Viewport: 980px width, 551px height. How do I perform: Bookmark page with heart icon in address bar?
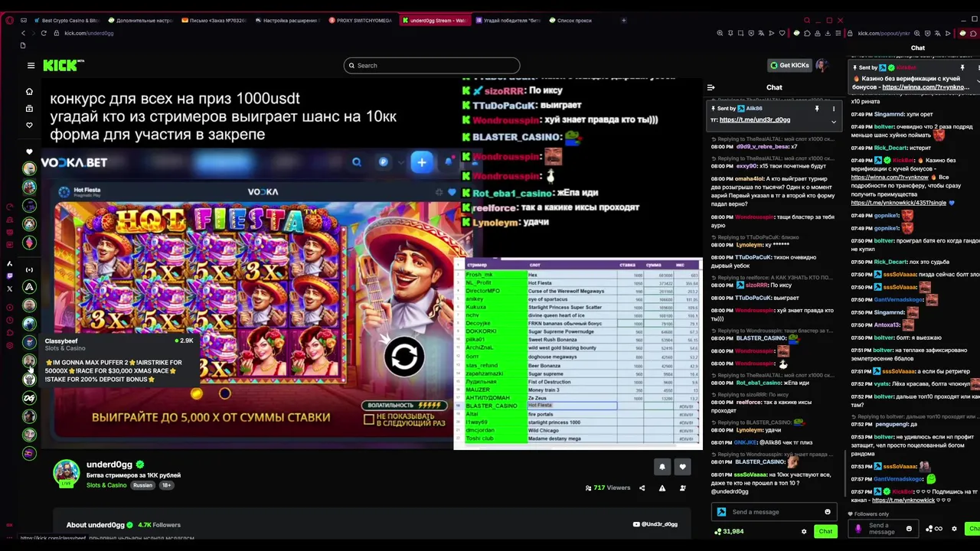click(783, 34)
